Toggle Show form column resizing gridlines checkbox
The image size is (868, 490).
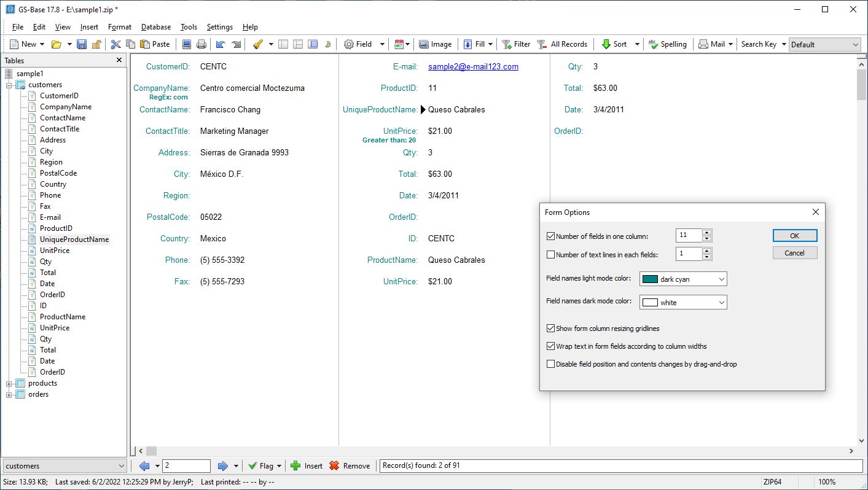point(550,329)
